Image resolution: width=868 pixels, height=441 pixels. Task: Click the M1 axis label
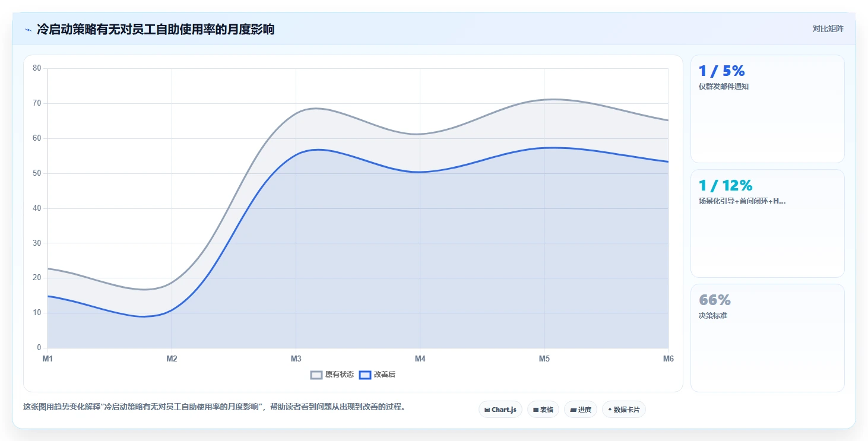[x=47, y=358]
